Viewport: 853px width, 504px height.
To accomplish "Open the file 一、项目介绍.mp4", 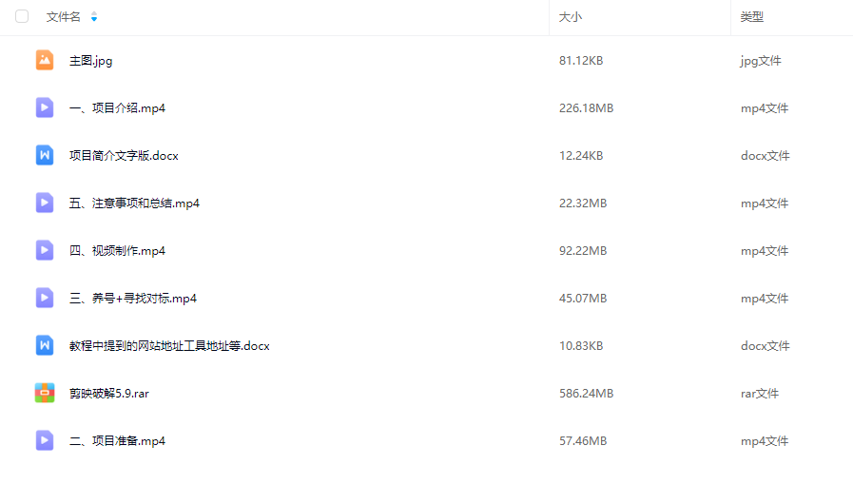I will (x=117, y=107).
